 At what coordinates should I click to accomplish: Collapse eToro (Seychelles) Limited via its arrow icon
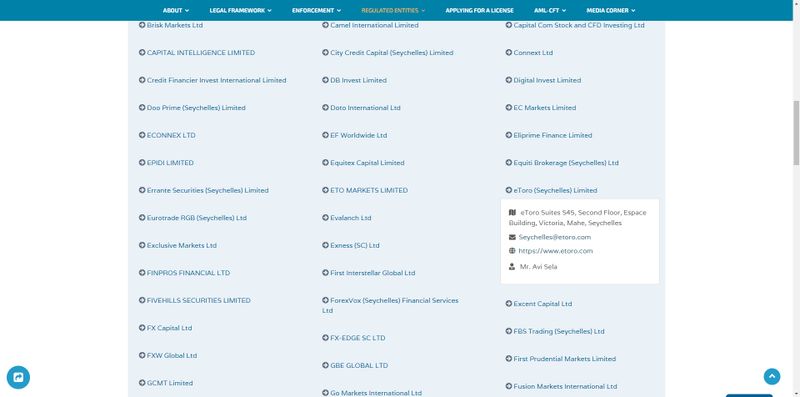[x=509, y=190]
